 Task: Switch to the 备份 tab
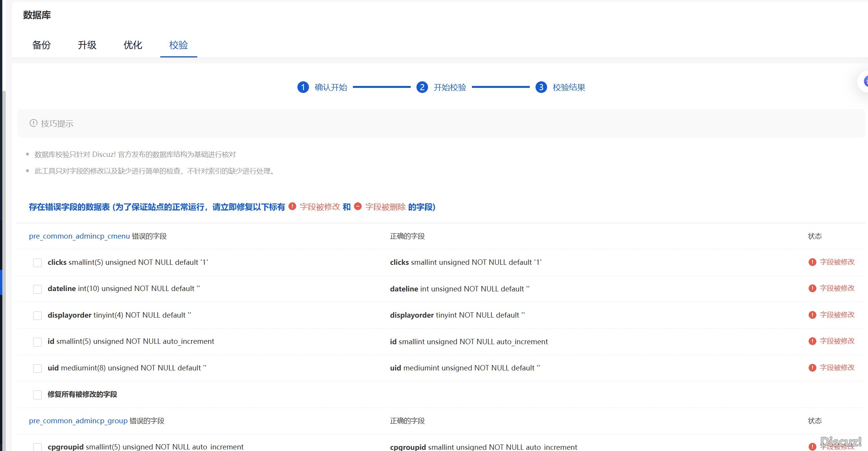click(42, 45)
